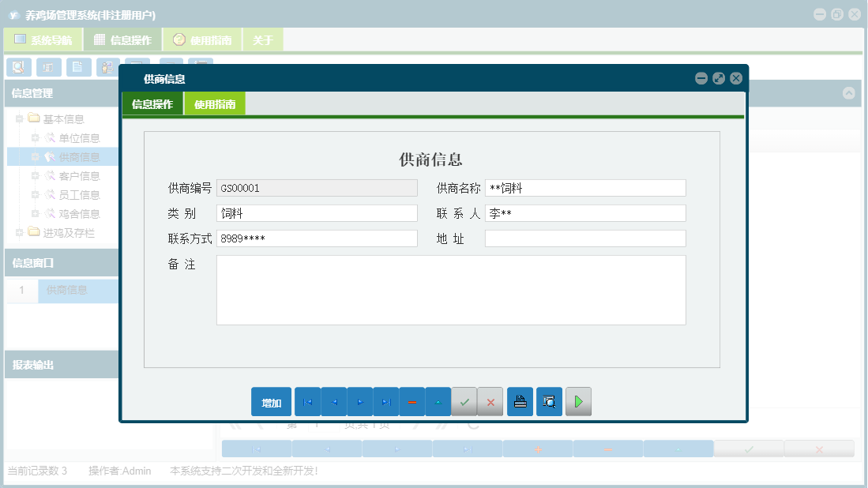
Task: Click the red X cancel edit icon in dialog
Action: pos(490,402)
